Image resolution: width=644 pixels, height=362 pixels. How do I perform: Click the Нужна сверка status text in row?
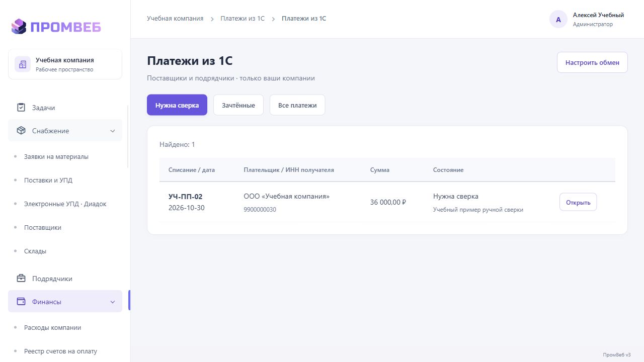pos(456,196)
